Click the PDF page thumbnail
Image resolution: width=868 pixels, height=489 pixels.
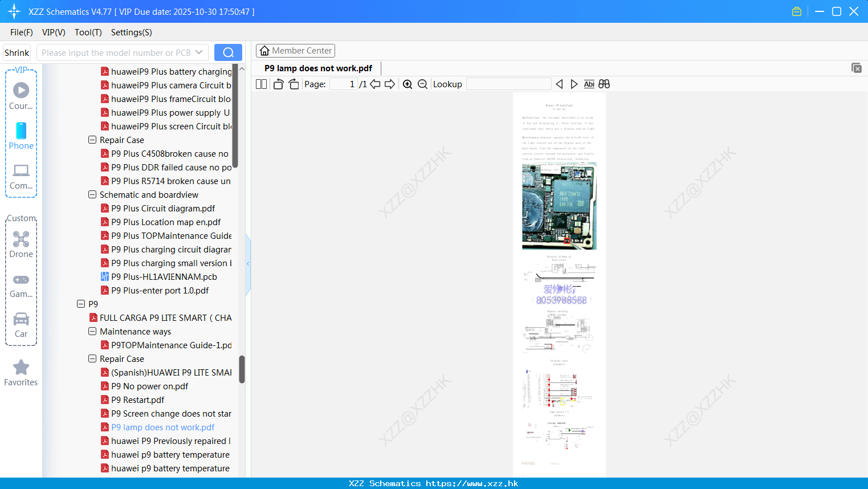[x=559, y=285]
